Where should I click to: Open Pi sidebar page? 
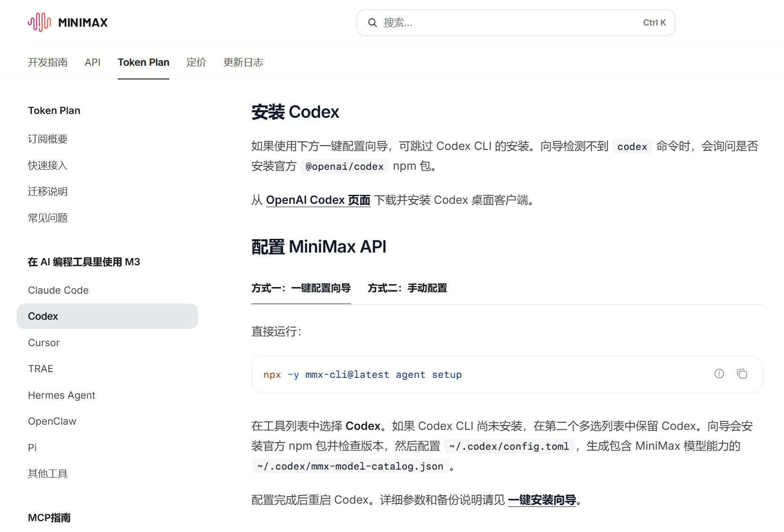pyautogui.click(x=32, y=448)
